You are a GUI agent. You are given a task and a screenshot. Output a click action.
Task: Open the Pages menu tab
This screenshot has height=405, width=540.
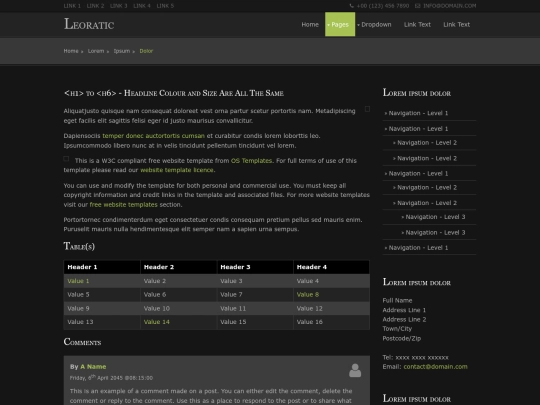[340, 24]
